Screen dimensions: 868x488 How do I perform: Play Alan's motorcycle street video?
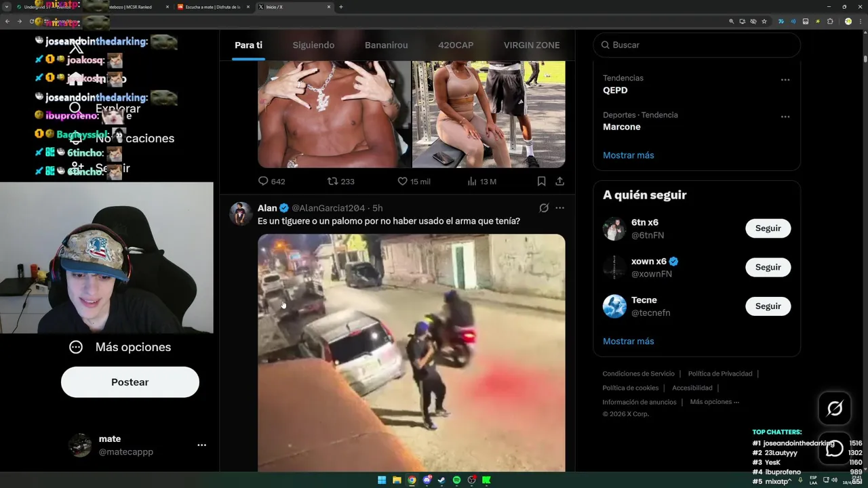[411, 352]
